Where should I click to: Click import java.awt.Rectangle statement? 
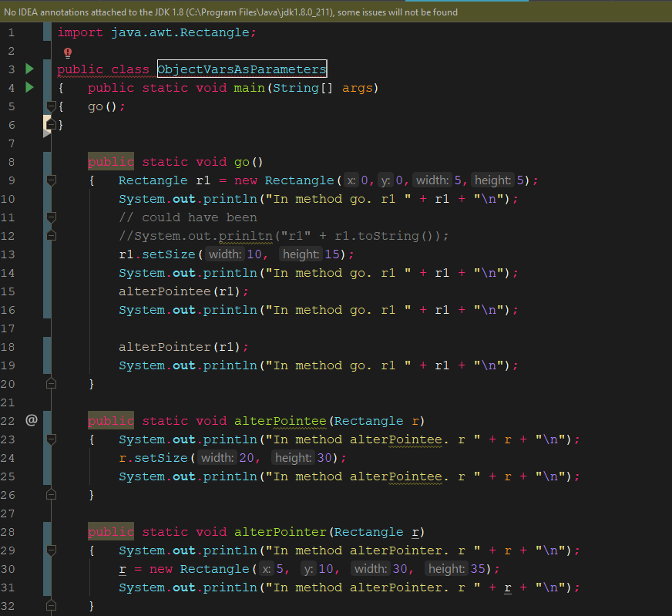click(x=157, y=32)
